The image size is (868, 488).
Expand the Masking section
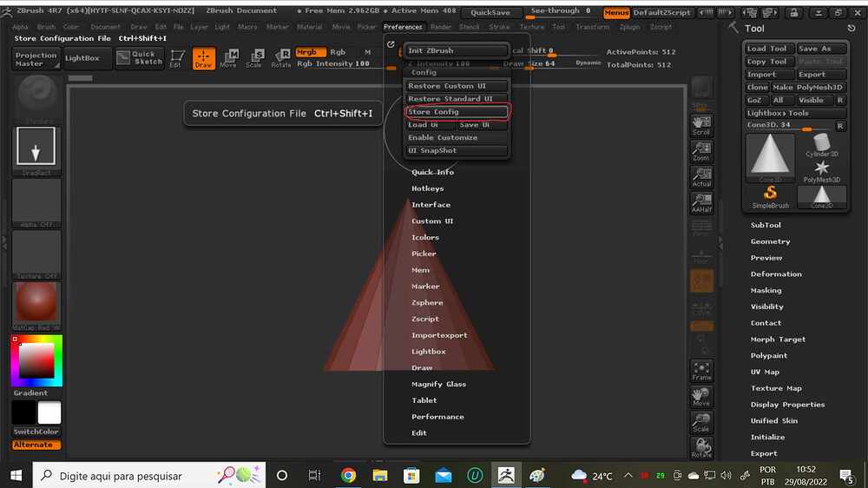pyautogui.click(x=766, y=290)
